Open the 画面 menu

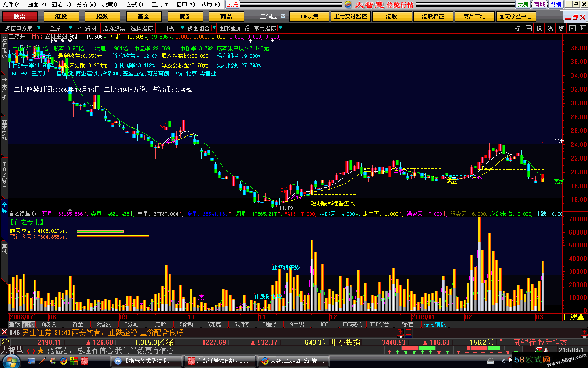36,4
